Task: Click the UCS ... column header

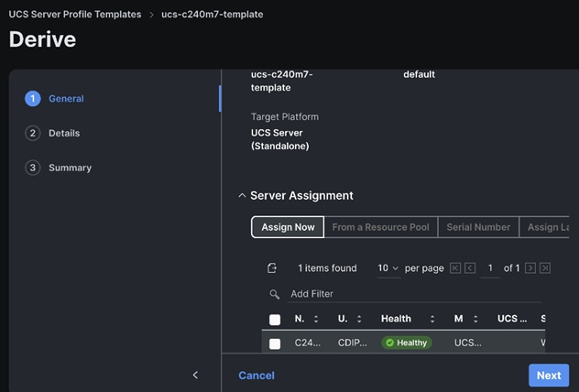Action: click(x=512, y=319)
